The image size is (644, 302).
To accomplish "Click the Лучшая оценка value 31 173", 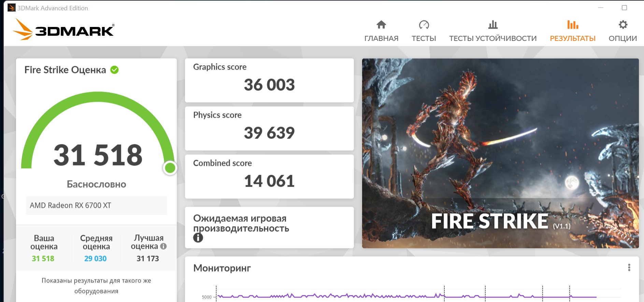I will coord(148,259).
